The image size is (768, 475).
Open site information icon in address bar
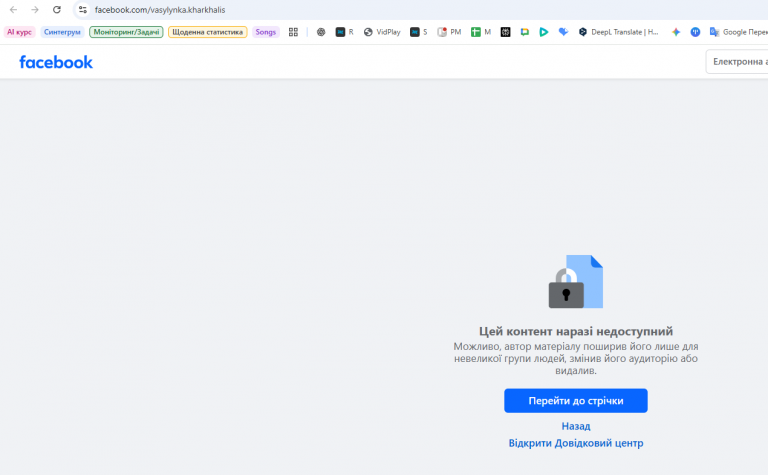[82, 10]
